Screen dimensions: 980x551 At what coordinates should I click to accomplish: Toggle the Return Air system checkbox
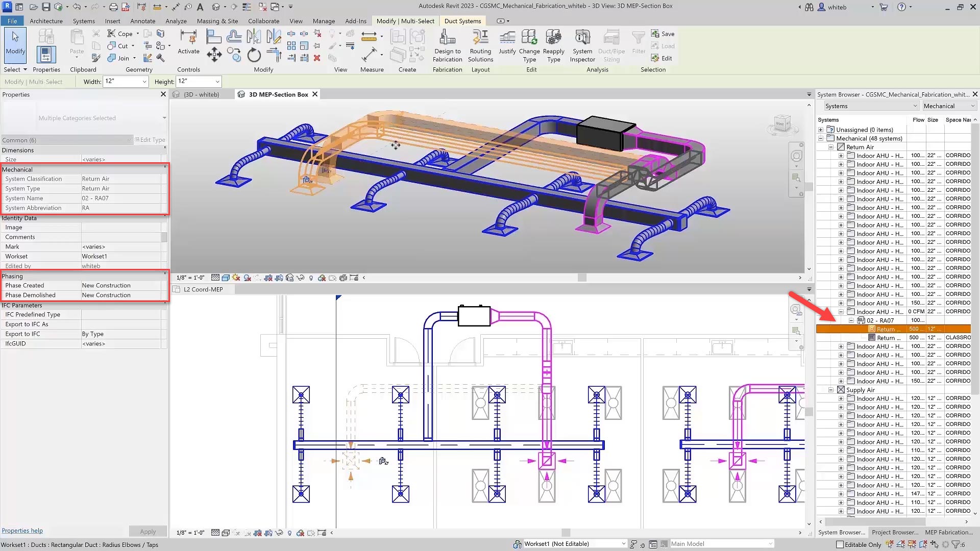tap(841, 147)
